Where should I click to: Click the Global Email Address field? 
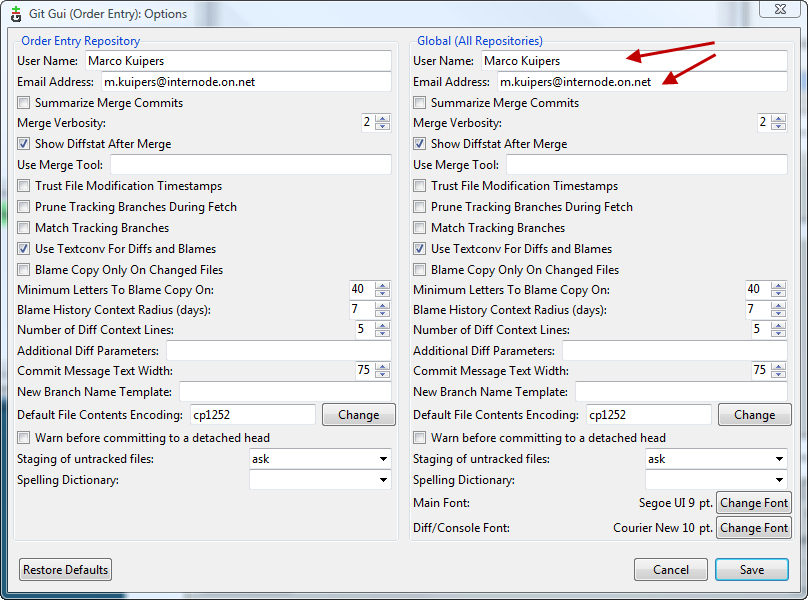(x=641, y=82)
